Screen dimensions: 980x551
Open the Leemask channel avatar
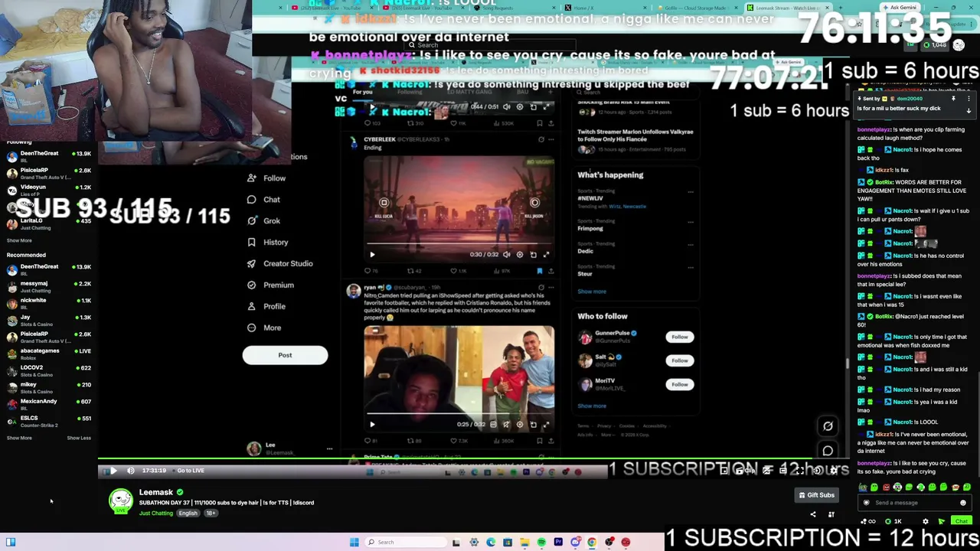point(120,502)
